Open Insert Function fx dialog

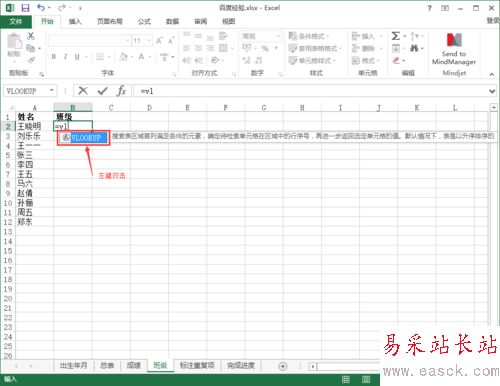(x=121, y=91)
